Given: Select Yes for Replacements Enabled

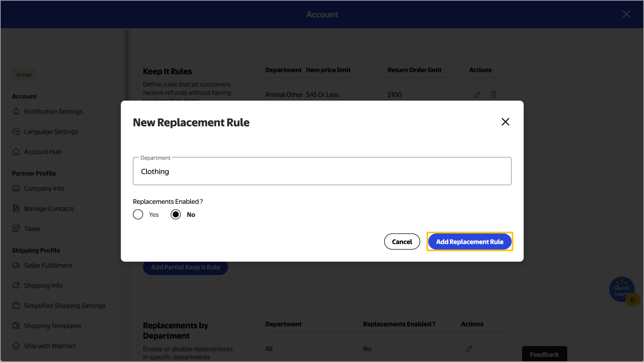Looking at the screenshot, I should point(138,215).
